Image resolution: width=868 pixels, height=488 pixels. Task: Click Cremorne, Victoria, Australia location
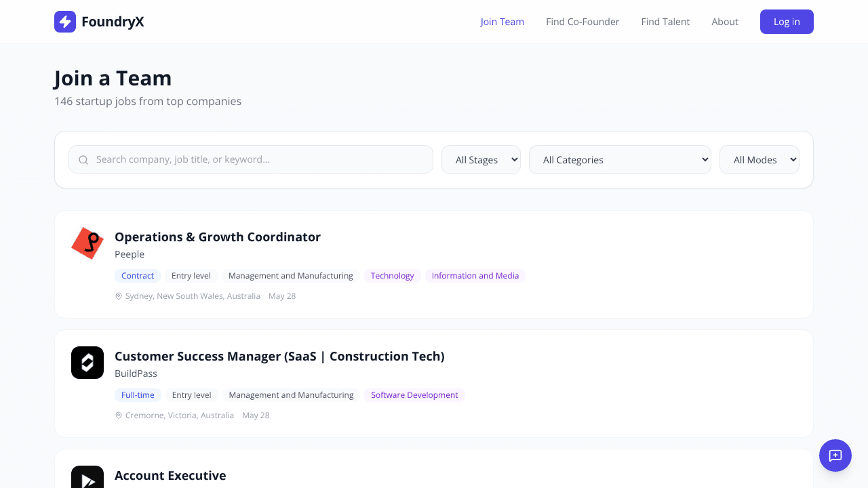[x=180, y=415]
